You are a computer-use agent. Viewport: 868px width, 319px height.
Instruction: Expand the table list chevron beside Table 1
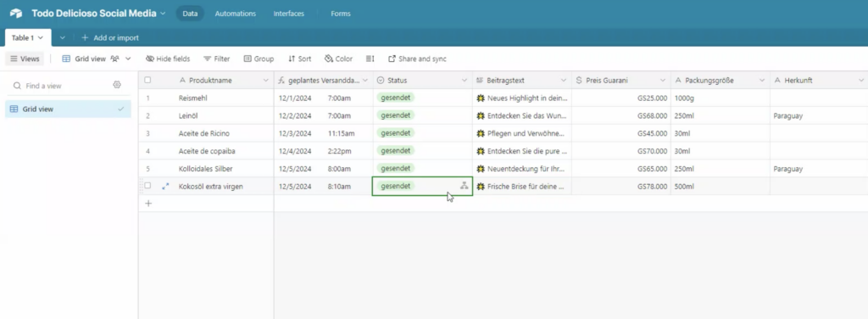coord(63,37)
